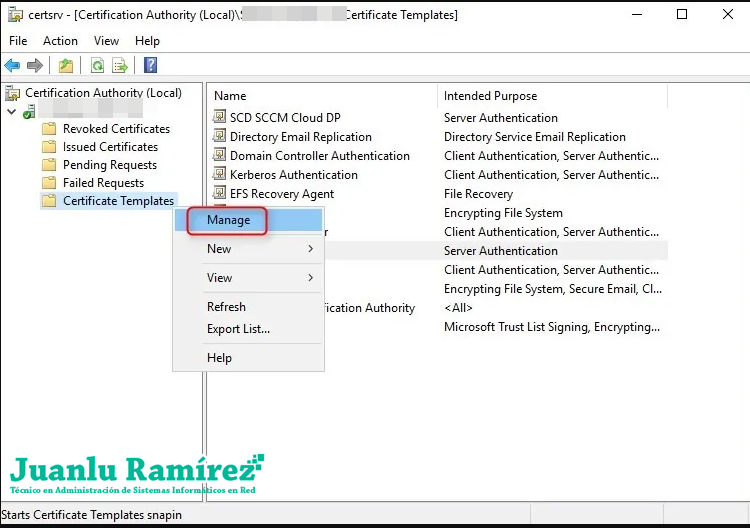Viewport: 750px width, 528px height.
Task: Select the Revoked Certificates folder
Action: click(116, 129)
